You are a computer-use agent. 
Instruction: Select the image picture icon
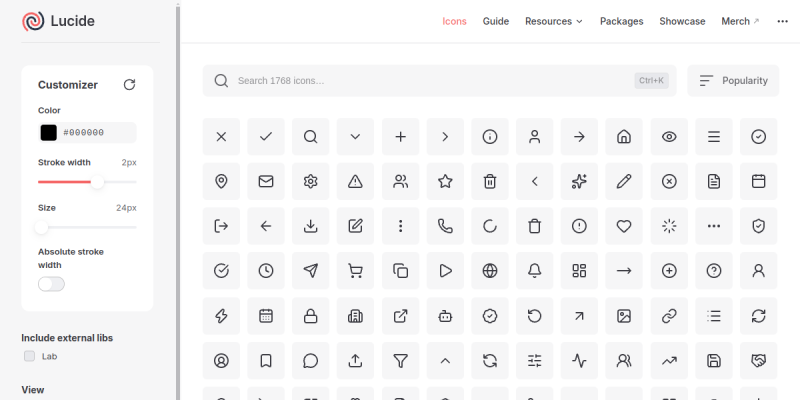point(624,316)
